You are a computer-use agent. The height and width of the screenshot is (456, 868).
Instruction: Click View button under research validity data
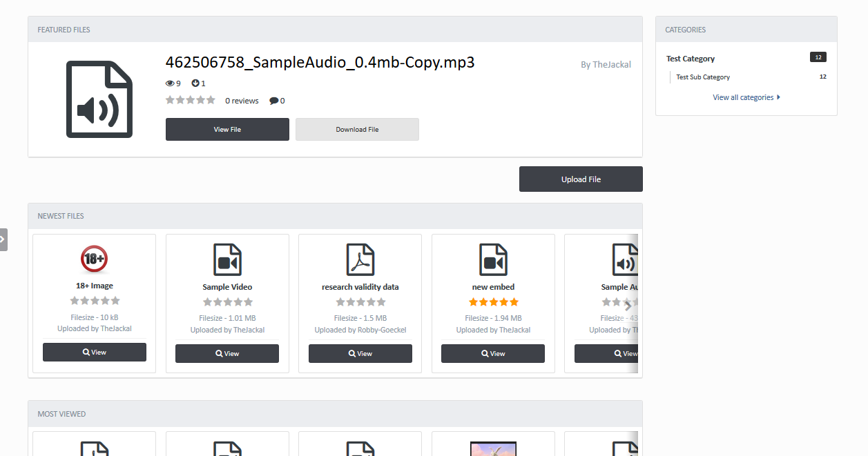(360, 353)
